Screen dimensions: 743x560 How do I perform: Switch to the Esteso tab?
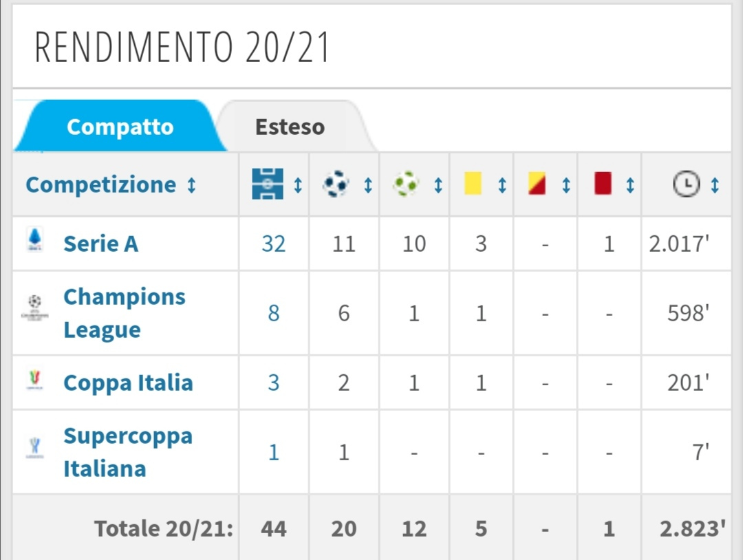tap(290, 127)
